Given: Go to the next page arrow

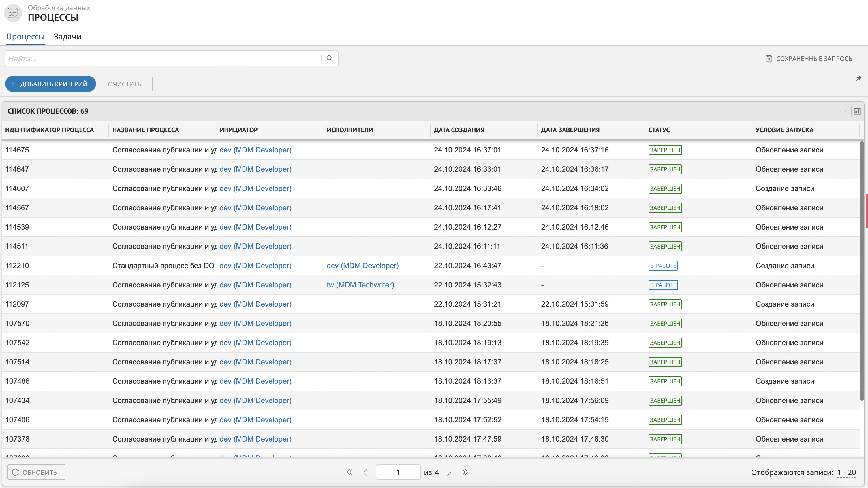Looking at the screenshot, I should click(449, 472).
